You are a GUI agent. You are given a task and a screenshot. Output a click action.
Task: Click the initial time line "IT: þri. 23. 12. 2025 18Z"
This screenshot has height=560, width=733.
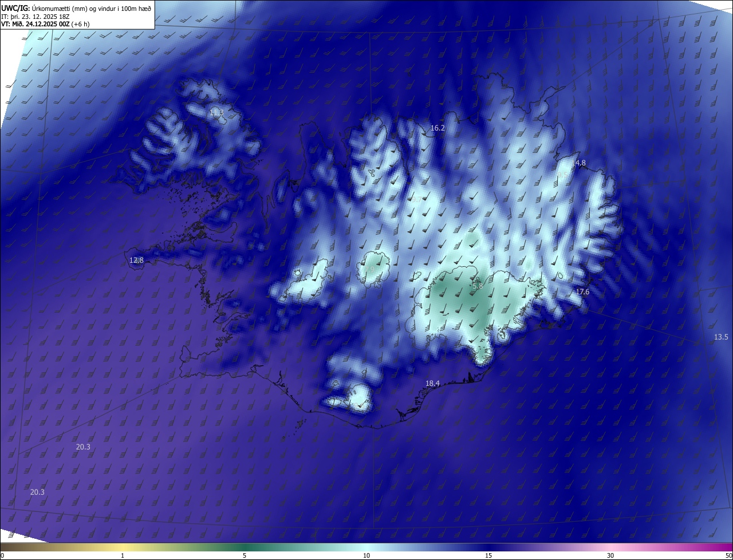pos(36,16)
